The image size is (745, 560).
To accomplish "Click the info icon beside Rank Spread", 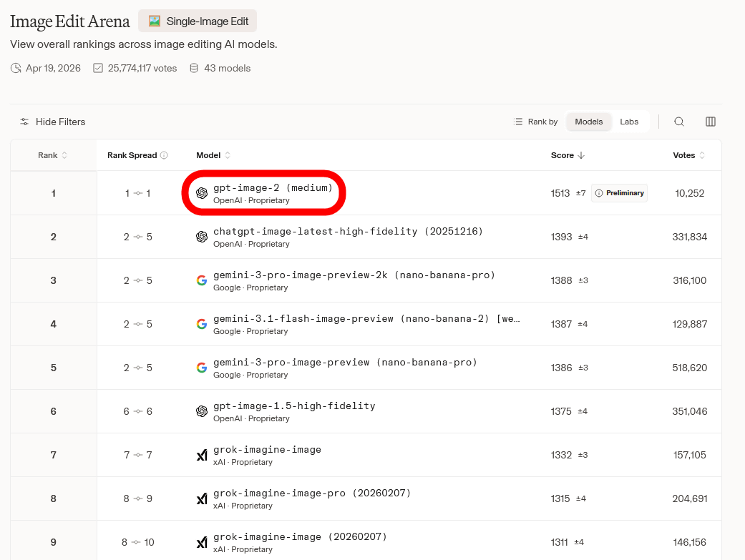I will 164,155.
